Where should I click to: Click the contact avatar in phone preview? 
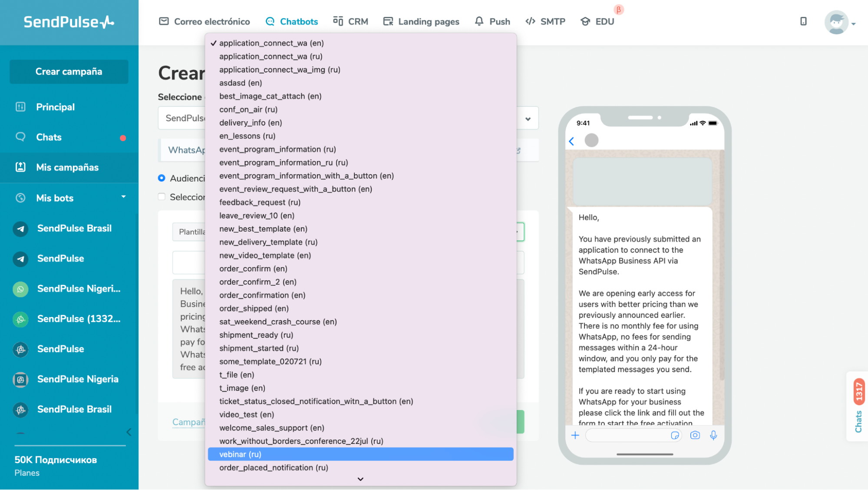pyautogui.click(x=591, y=140)
